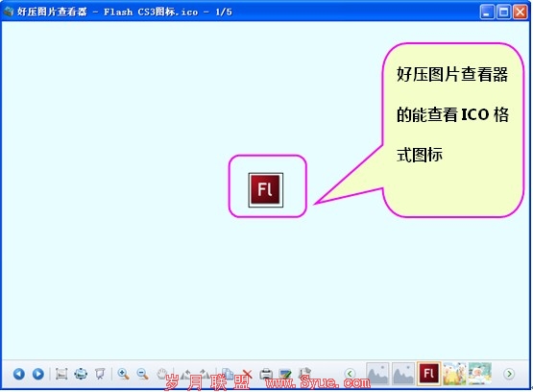The width and height of the screenshot is (533, 392).
Task: Go to the next image
Action: point(38,374)
